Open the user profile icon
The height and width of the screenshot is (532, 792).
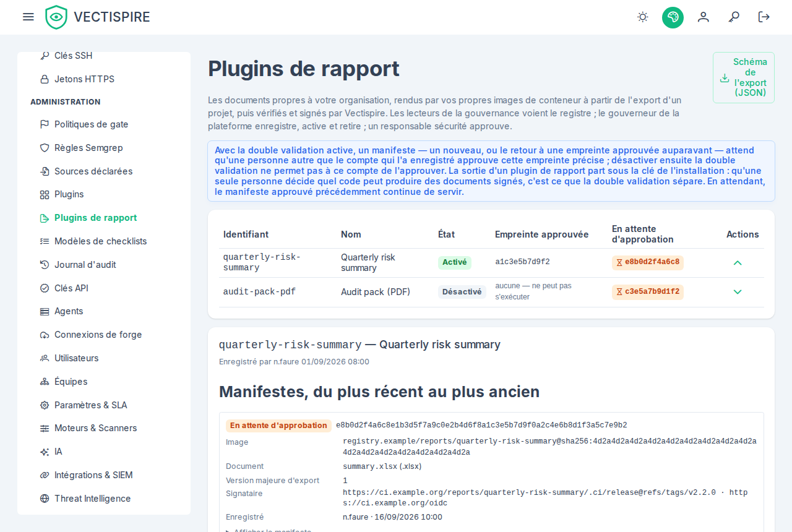click(704, 17)
